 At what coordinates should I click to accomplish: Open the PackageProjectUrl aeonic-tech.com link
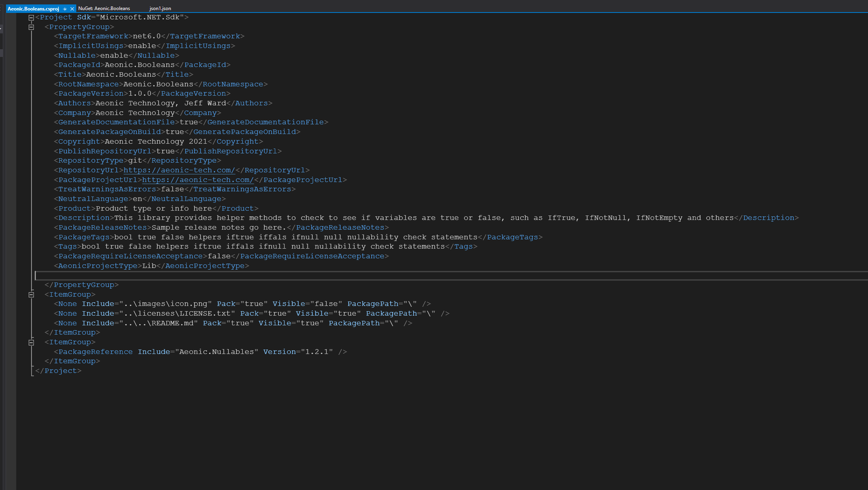[197, 180]
